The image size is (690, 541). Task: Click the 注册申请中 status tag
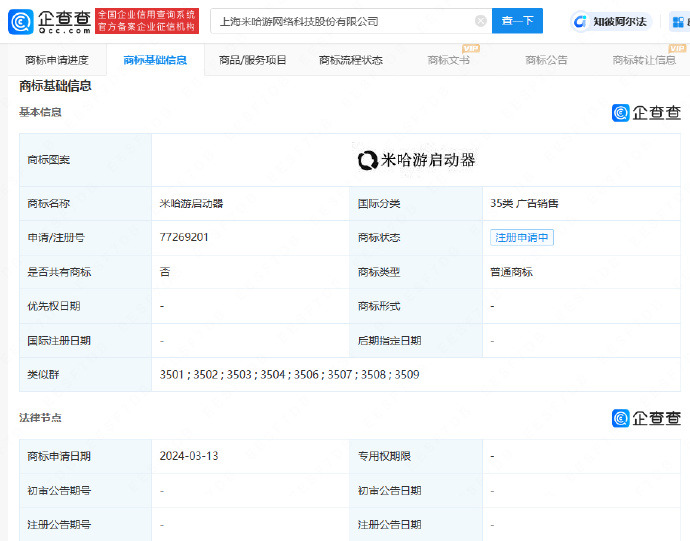pyautogui.click(x=522, y=238)
